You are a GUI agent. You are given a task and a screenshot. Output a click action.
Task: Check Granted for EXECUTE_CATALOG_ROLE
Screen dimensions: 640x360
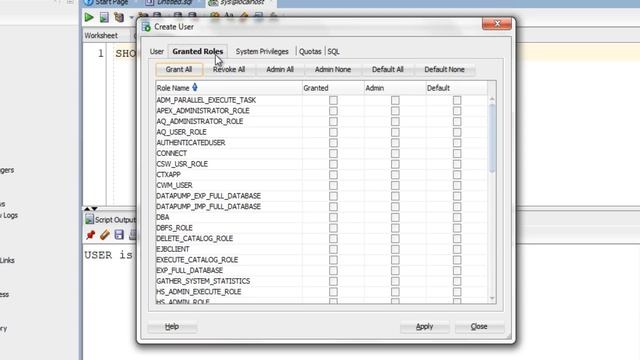333,260
